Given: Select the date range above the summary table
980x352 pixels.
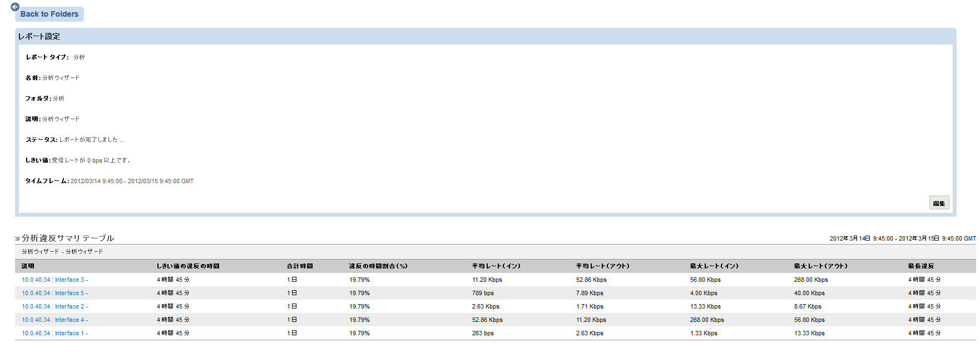Looking at the screenshot, I should [903, 238].
